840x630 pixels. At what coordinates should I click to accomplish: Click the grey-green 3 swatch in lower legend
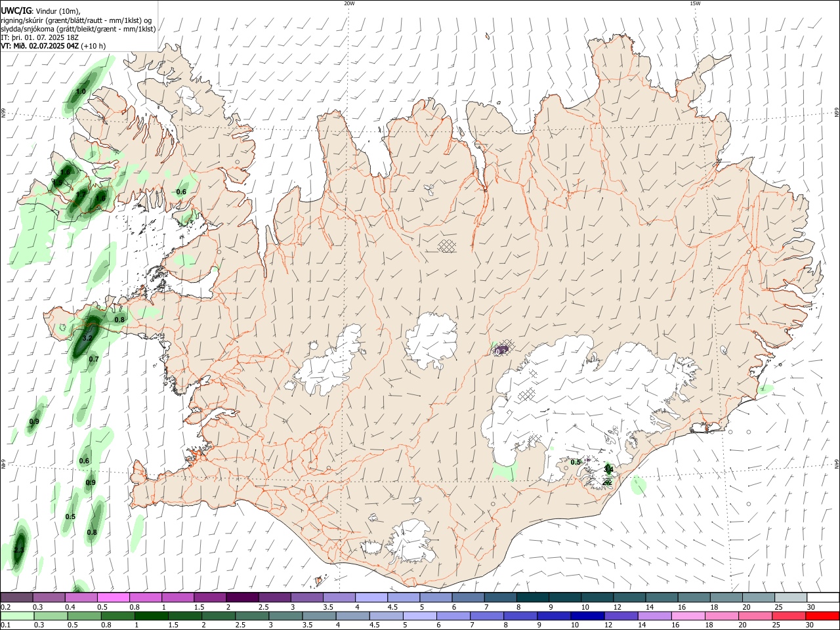[285, 616]
